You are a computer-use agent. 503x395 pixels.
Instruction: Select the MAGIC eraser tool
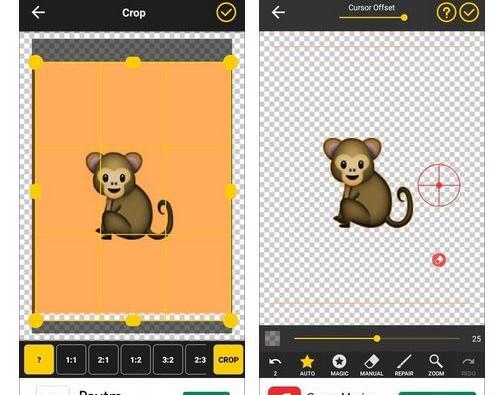pos(339,365)
